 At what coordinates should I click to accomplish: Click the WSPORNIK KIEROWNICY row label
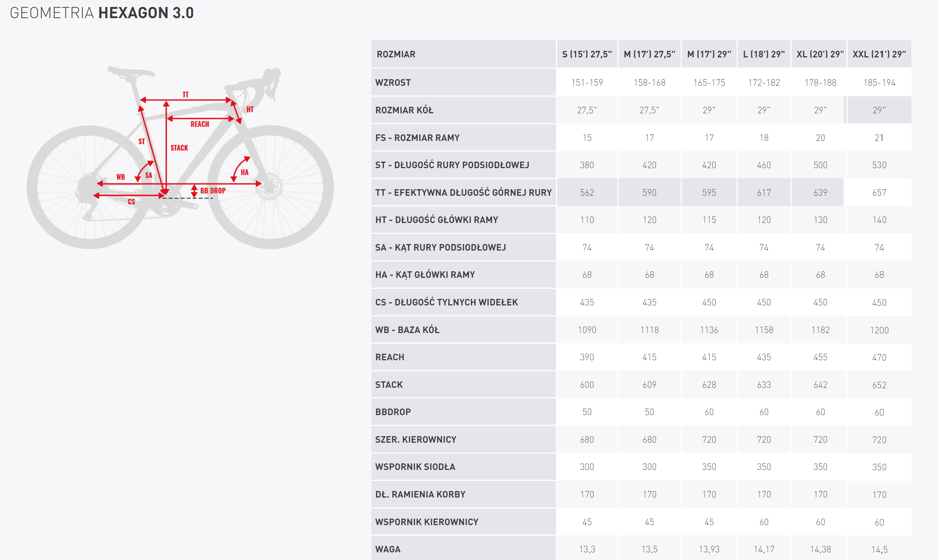click(426, 522)
